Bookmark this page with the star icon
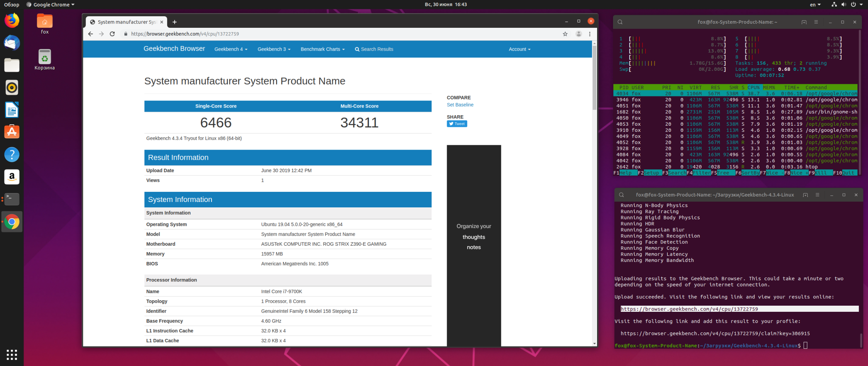This screenshot has width=868, height=366. tap(565, 34)
